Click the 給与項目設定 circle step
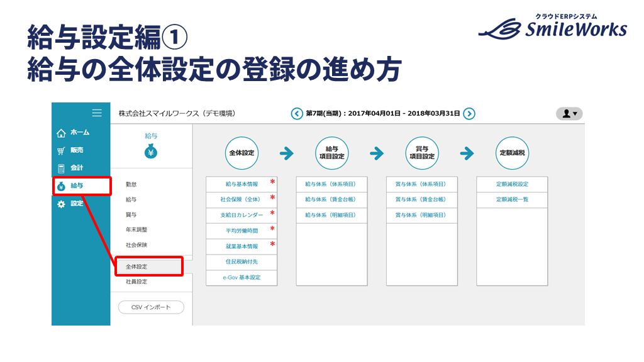The width and height of the screenshot is (644, 362). 332,153
